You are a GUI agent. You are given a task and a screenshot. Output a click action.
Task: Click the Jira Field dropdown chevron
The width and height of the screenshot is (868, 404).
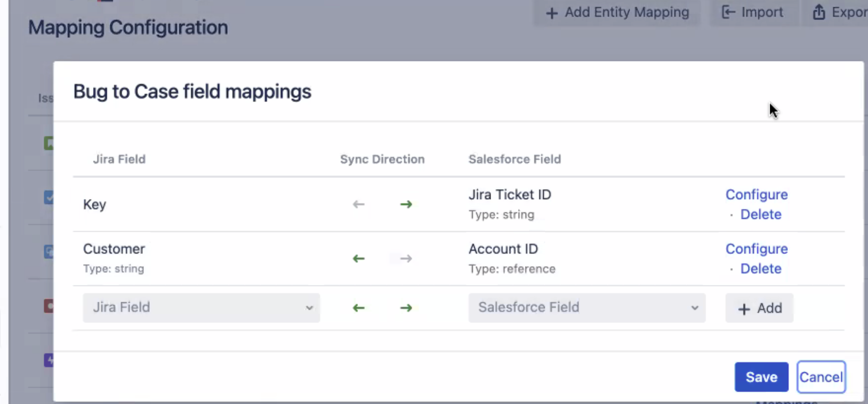(309, 308)
